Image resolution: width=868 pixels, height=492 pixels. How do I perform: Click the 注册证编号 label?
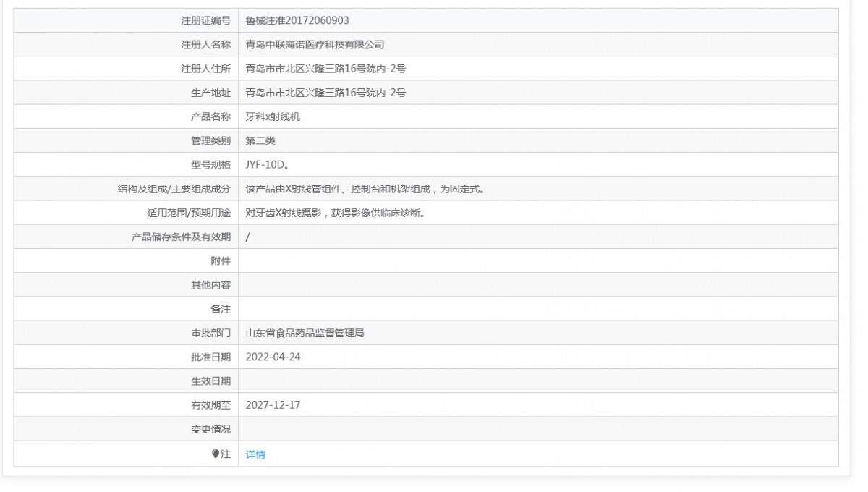coord(205,20)
